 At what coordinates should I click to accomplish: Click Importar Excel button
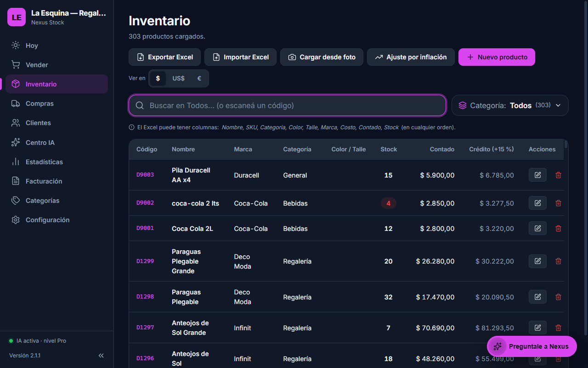(240, 57)
